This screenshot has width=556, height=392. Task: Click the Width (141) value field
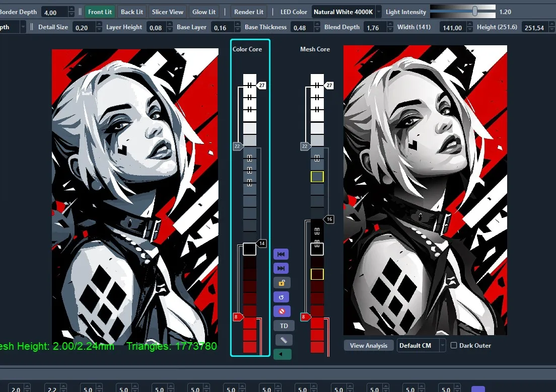click(453, 27)
